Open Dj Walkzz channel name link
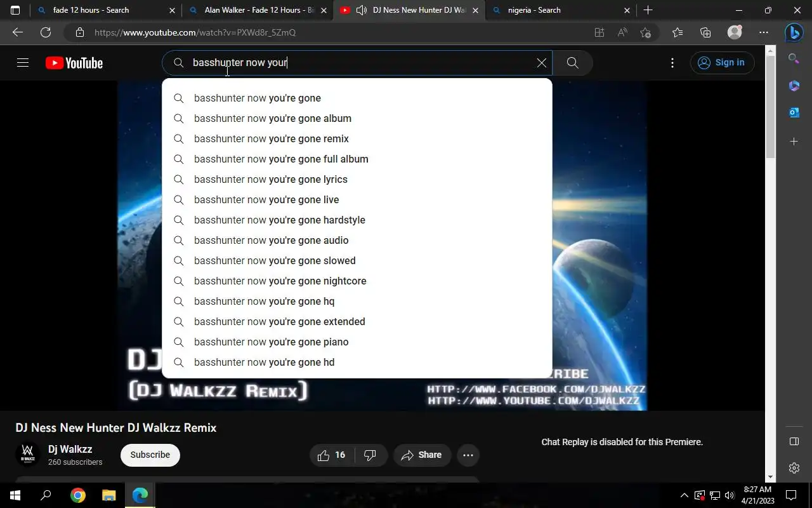This screenshot has width=812, height=508. 70,449
